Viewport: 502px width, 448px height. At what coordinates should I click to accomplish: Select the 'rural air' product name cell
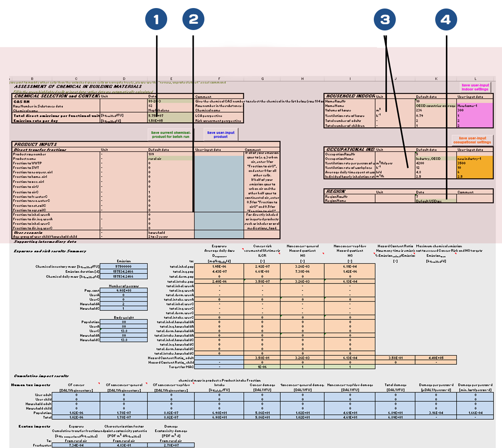pyautogui.click(x=171, y=158)
